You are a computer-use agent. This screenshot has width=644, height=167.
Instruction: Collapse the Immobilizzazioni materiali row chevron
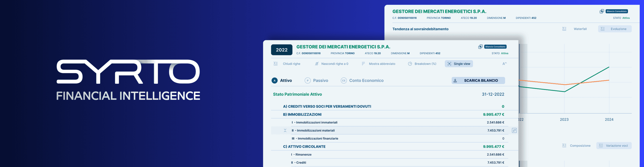point(285,131)
